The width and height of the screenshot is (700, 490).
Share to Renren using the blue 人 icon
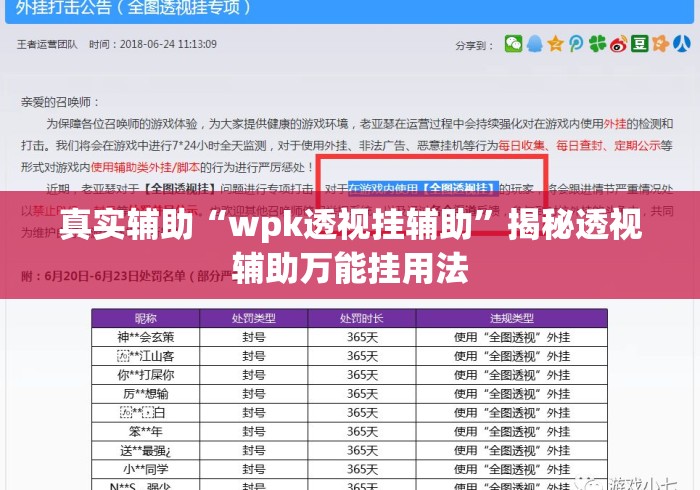[x=682, y=44]
